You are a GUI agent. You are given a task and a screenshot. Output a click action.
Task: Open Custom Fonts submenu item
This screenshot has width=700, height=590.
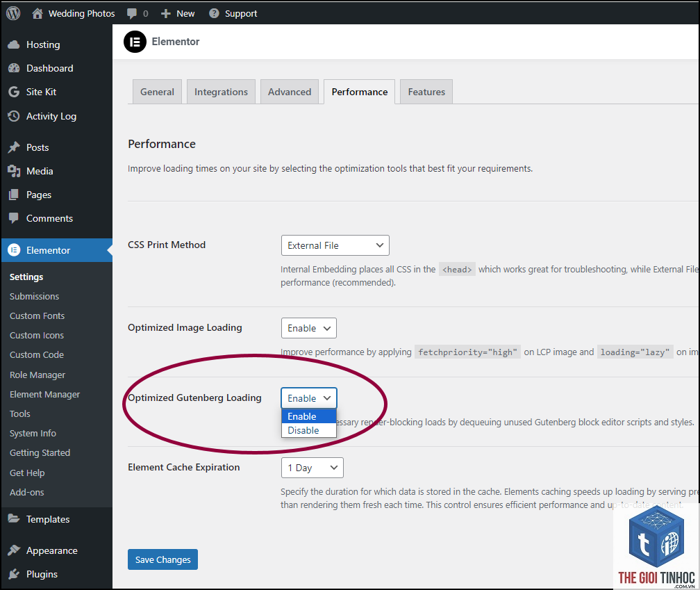(37, 316)
